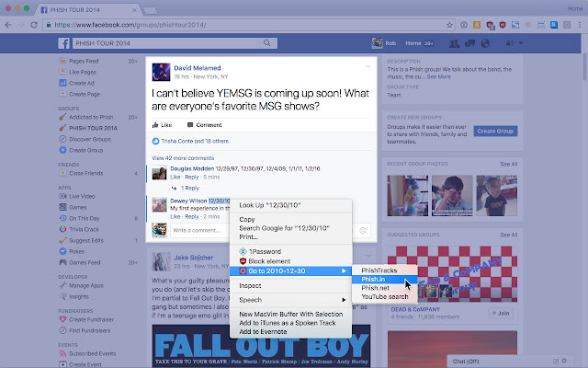
Task: Open Go to 2010-12-30 submenu
Action: pos(290,270)
